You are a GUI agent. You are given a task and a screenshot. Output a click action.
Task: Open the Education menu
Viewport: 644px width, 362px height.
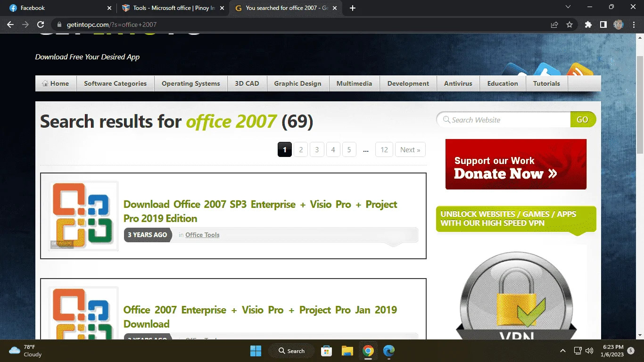click(x=503, y=83)
